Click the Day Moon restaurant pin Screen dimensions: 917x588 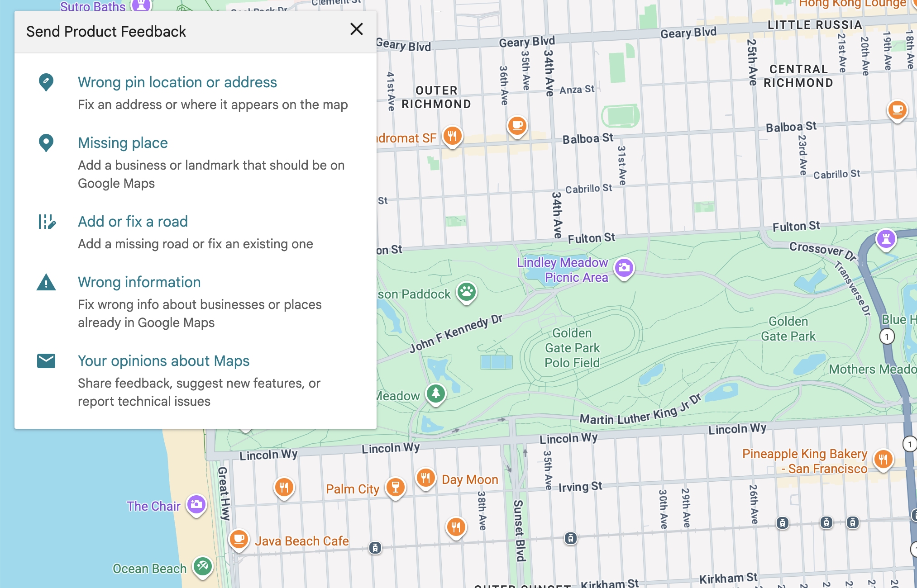[x=425, y=478]
